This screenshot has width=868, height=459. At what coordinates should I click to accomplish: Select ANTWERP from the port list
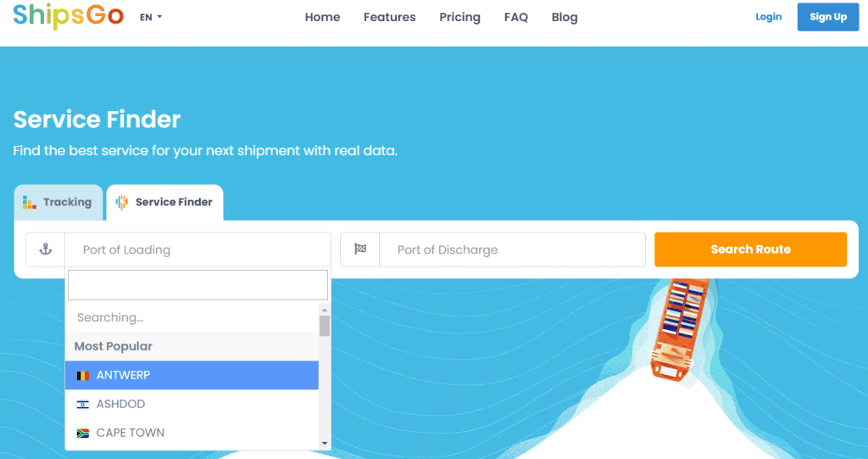tap(124, 375)
